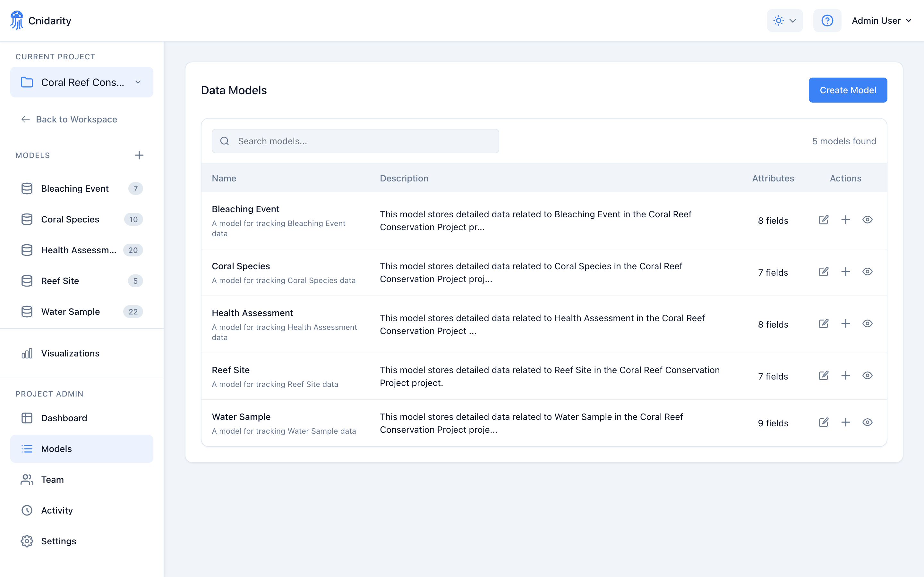Open the Water Sample model eye icon

[868, 422]
